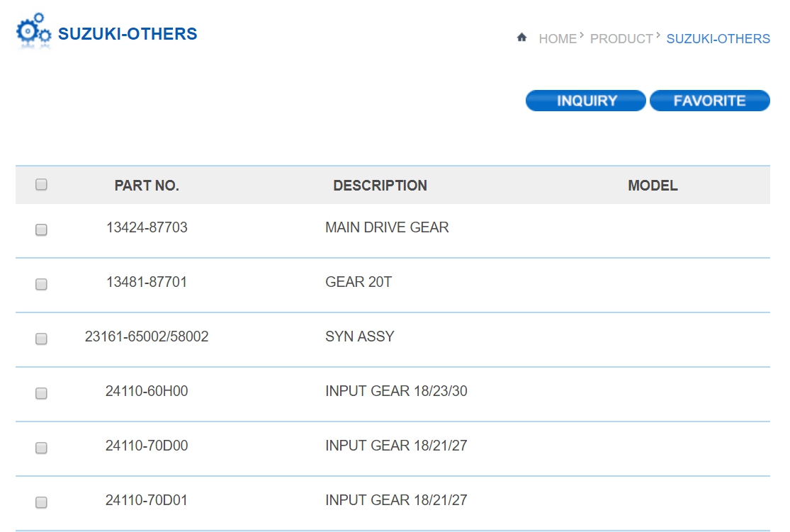This screenshot has height=532, width=790.
Task: Click the blue gears logo icon
Action: click(x=33, y=31)
